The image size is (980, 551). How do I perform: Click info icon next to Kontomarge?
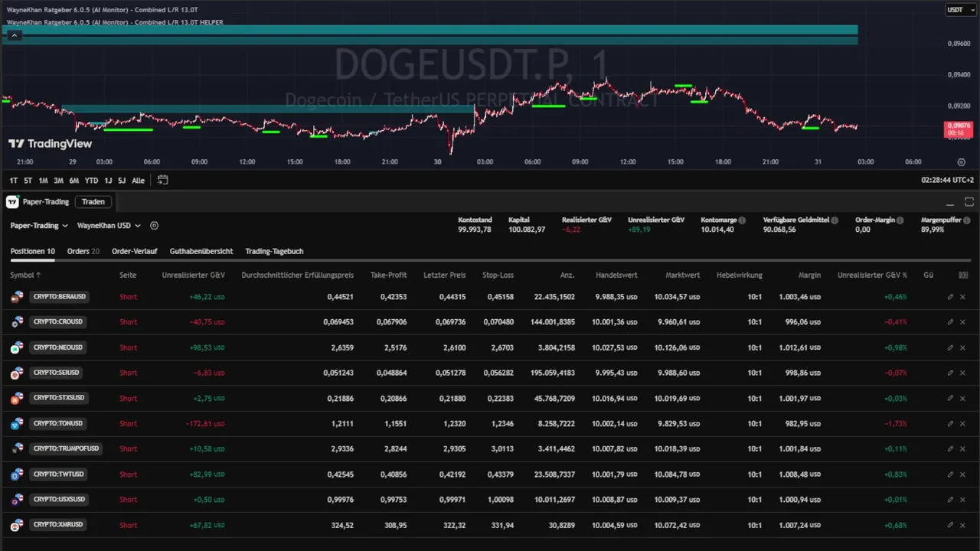pyautogui.click(x=742, y=220)
